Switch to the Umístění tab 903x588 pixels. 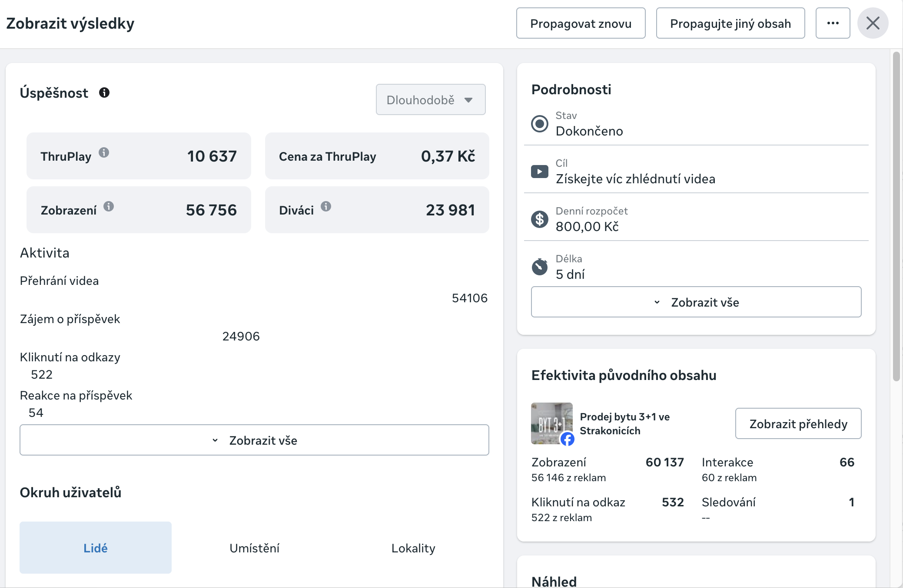(254, 548)
